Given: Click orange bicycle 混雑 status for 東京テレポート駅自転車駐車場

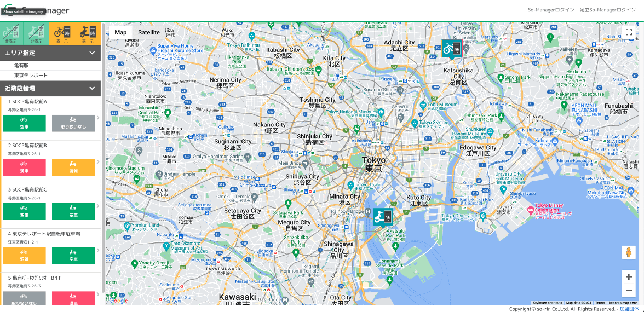Looking at the screenshot, I should [x=24, y=255].
